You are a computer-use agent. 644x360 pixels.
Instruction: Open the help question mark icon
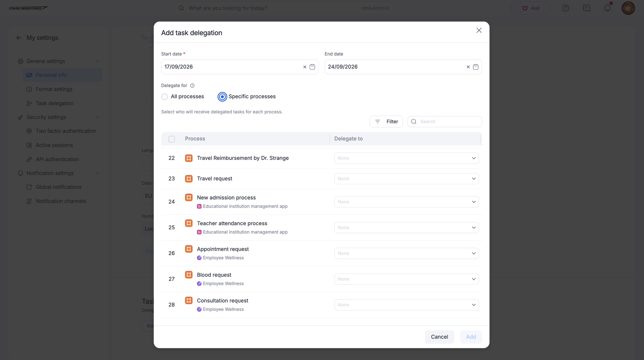click(565, 8)
